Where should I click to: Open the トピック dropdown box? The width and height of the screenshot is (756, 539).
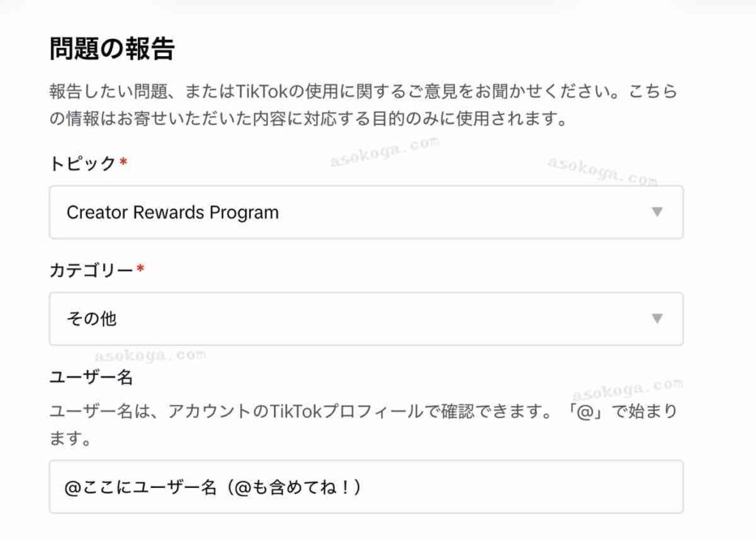[365, 213]
